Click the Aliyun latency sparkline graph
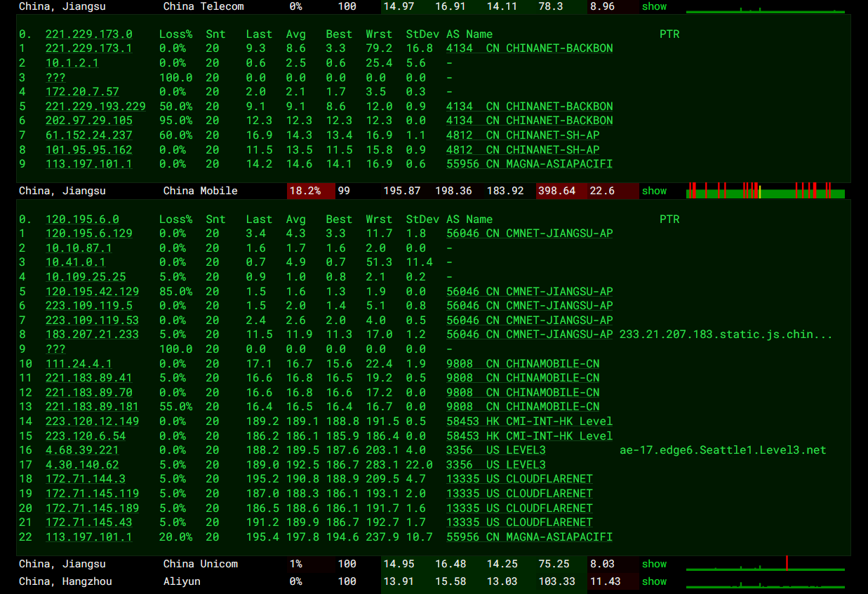 765,583
